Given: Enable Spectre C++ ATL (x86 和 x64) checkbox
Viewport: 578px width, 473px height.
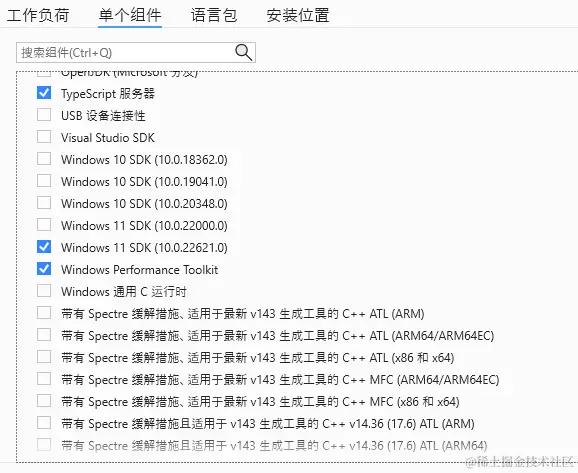Looking at the screenshot, I should click(x=44, y=357).
